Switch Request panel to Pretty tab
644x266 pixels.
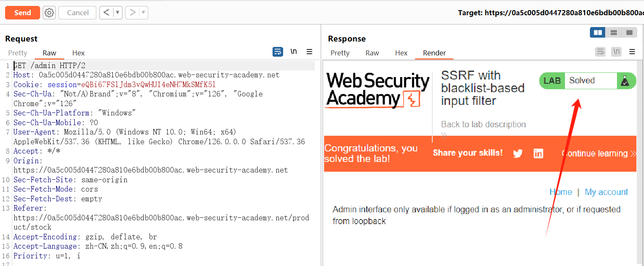point(18,53)
